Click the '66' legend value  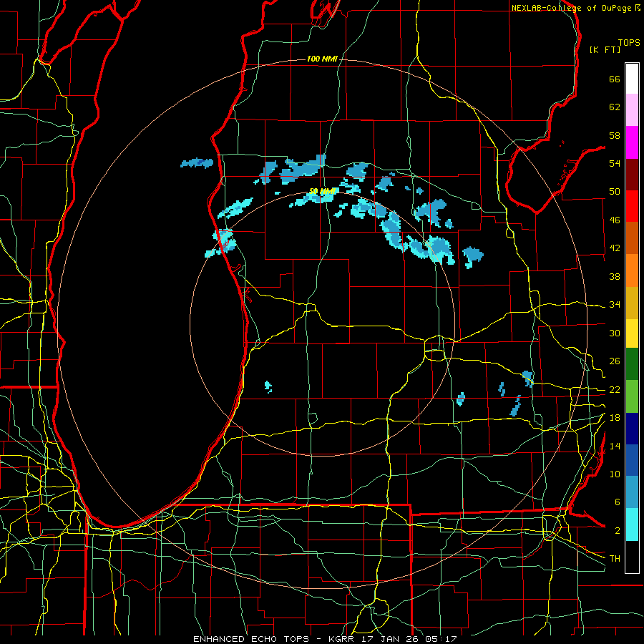point(615,79)
